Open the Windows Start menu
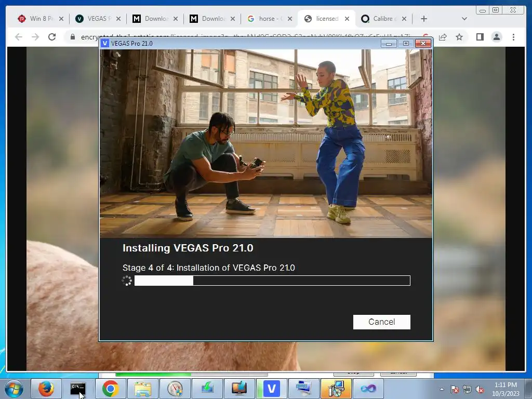Viewport: 532px width, 399px height. pos(14,389)
